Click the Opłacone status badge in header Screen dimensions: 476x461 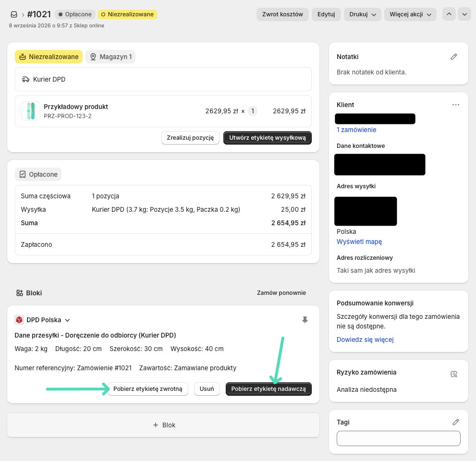75,14
